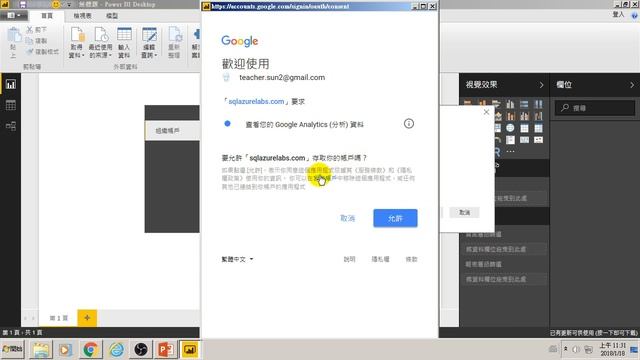The width and height of the screenshot is (640, 360).
Task: Open the 編輯查詢 edit queries dropdown
Action: coord(149,42)
